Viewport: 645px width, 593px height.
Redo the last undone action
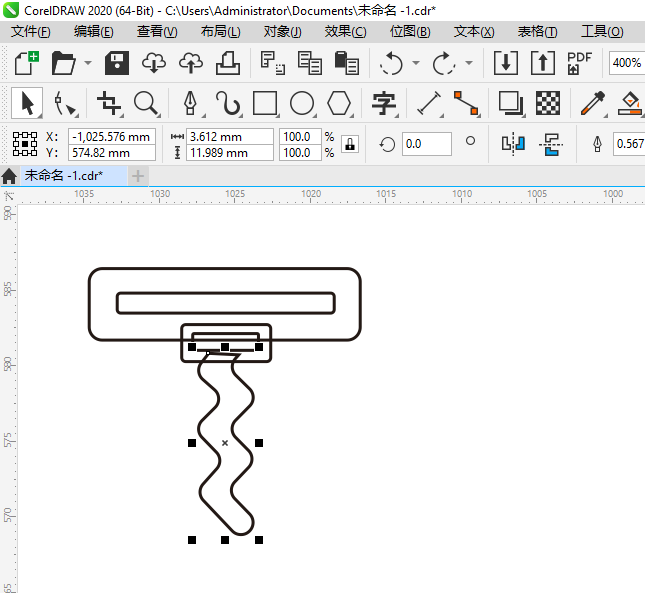pyautogui.click(x=444, y=63)
